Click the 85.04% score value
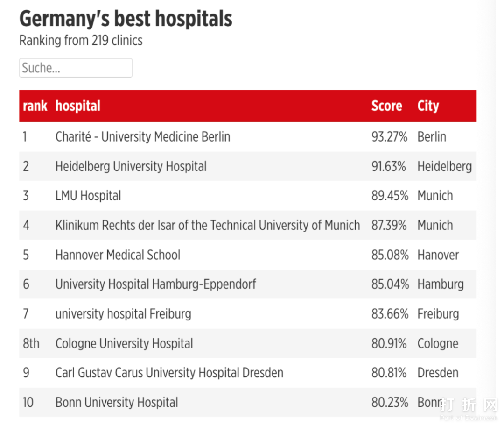The width and height of the screenshot is (504, 426). click(x=390, y=284)
